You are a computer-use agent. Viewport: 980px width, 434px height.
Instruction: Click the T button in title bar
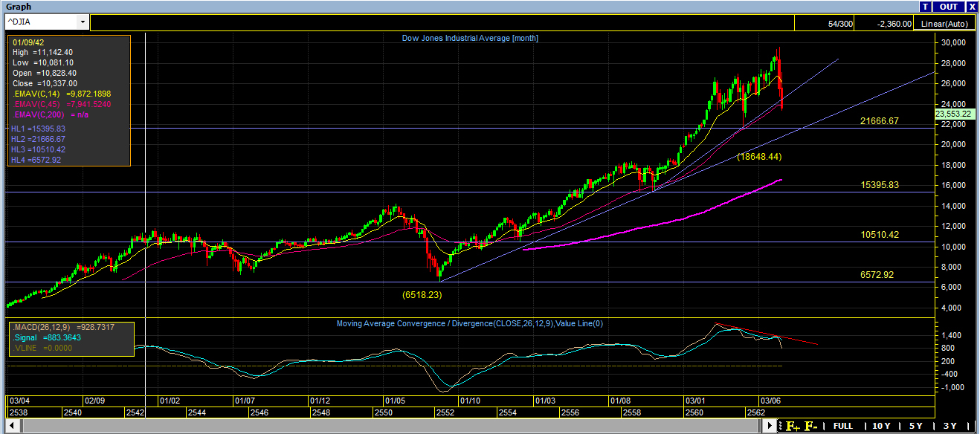coord(926,6)
